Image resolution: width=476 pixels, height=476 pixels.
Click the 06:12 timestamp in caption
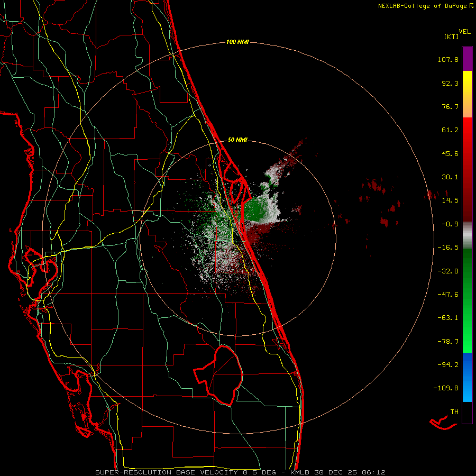[374, 472]
